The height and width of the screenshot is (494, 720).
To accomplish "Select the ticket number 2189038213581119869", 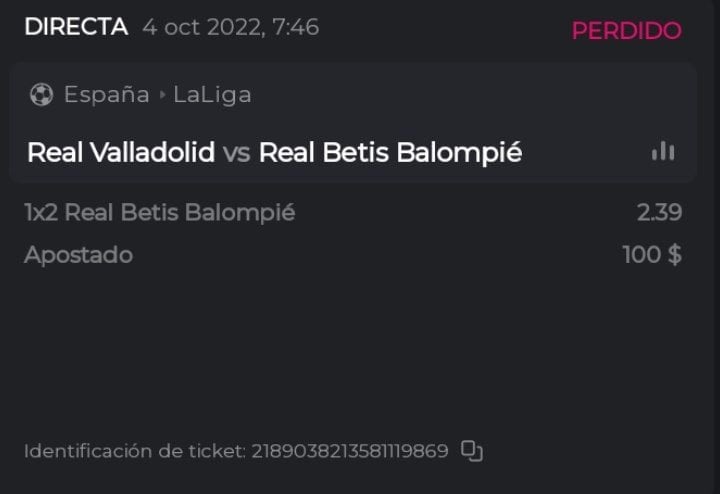I will pyautogui.click(x=350, y=451).
